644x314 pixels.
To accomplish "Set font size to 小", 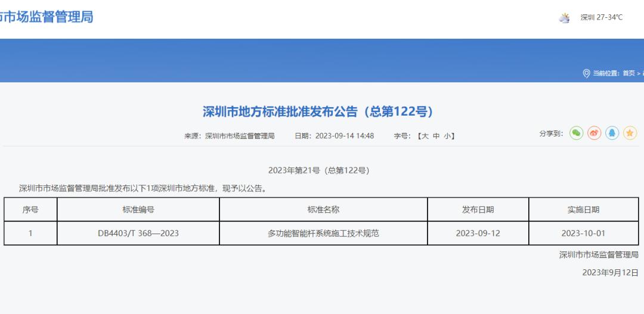I will coord(447,136).
